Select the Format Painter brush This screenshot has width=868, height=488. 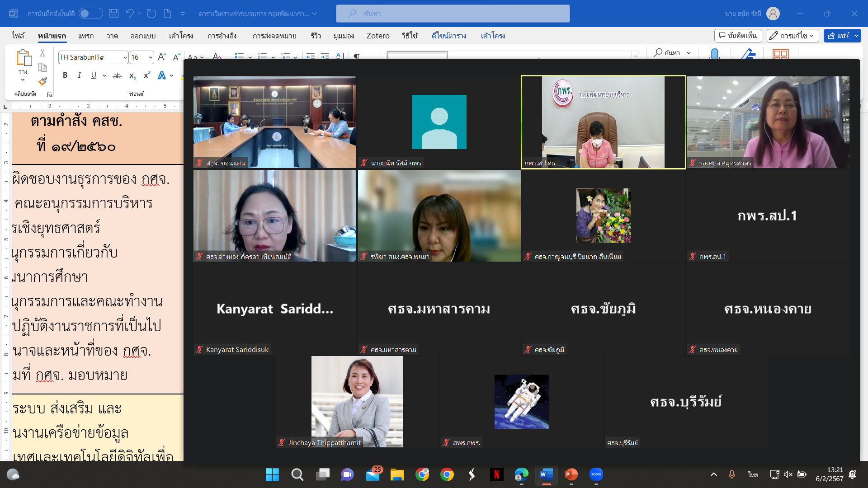42,82
